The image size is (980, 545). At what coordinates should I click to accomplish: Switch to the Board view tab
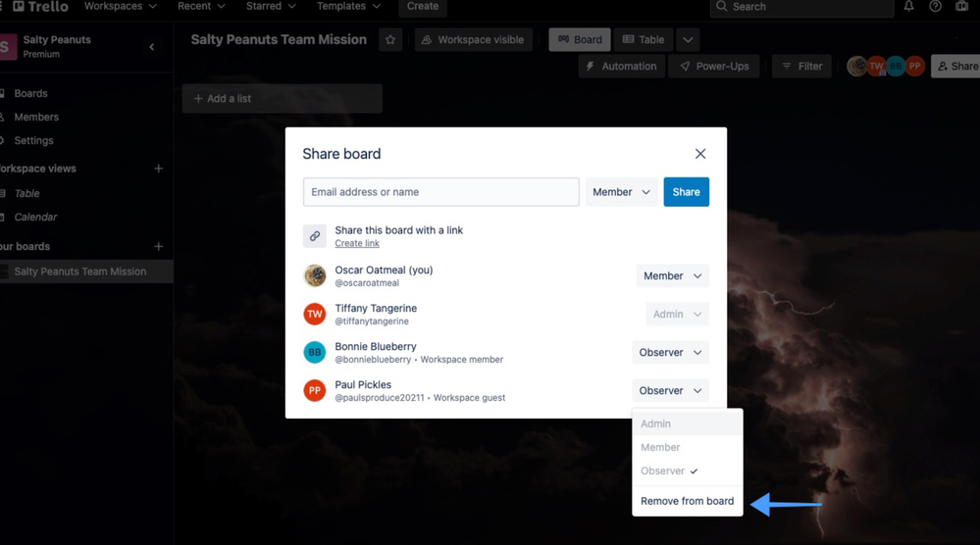pos(580,40)
